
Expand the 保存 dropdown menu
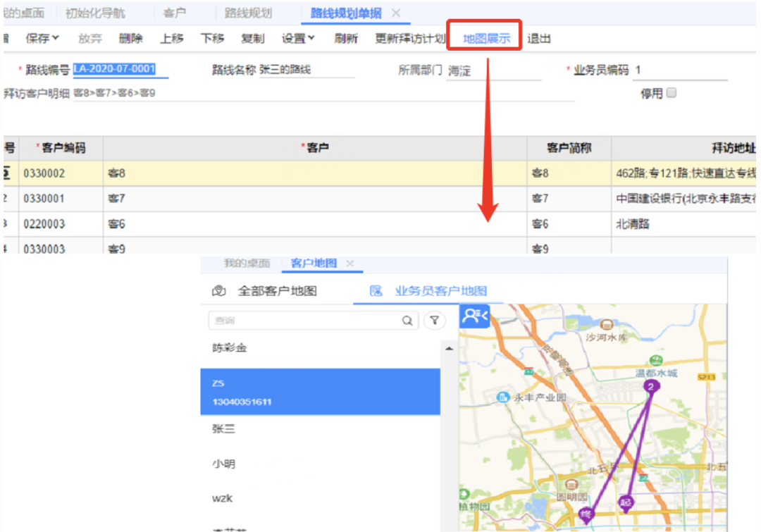[x=42, y=39]
